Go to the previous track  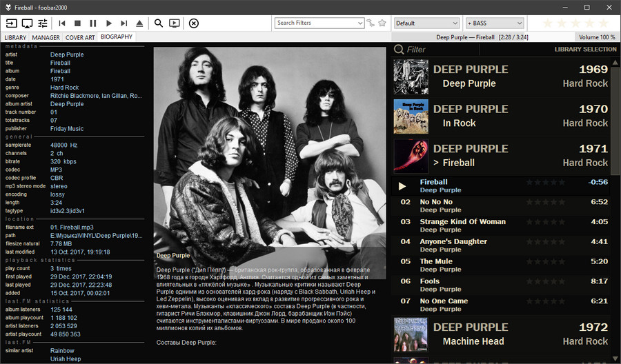[62, 23]
